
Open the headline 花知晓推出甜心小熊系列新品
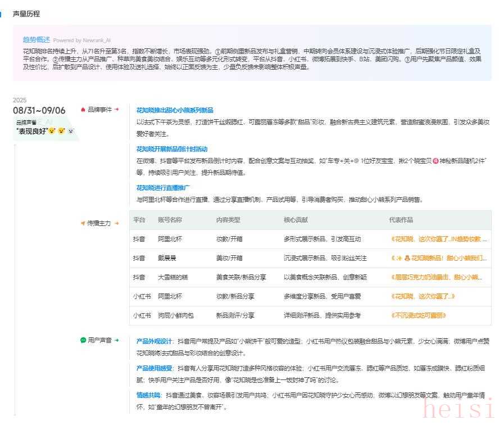pyautogui.click(x=175, y=110)
